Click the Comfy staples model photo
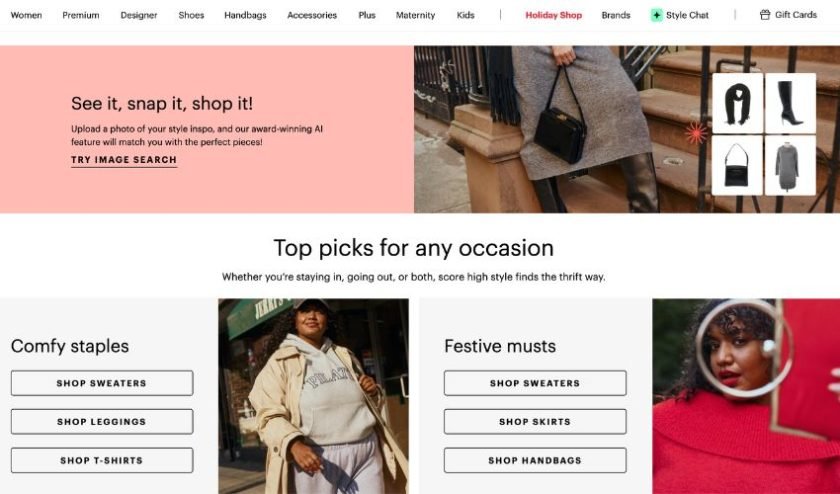The width and height of the screenshot is (840, 494). [313, 396]
